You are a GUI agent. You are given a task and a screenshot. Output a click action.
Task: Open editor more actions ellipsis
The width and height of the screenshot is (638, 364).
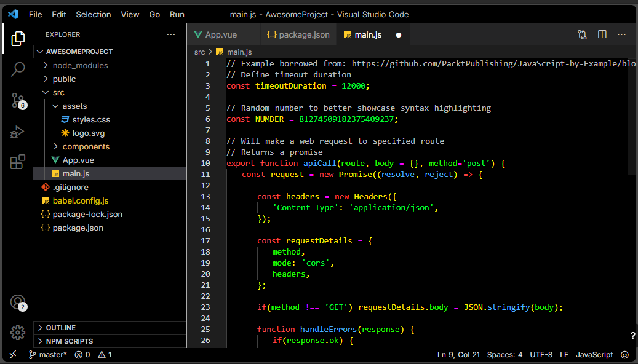pos(621,34)
